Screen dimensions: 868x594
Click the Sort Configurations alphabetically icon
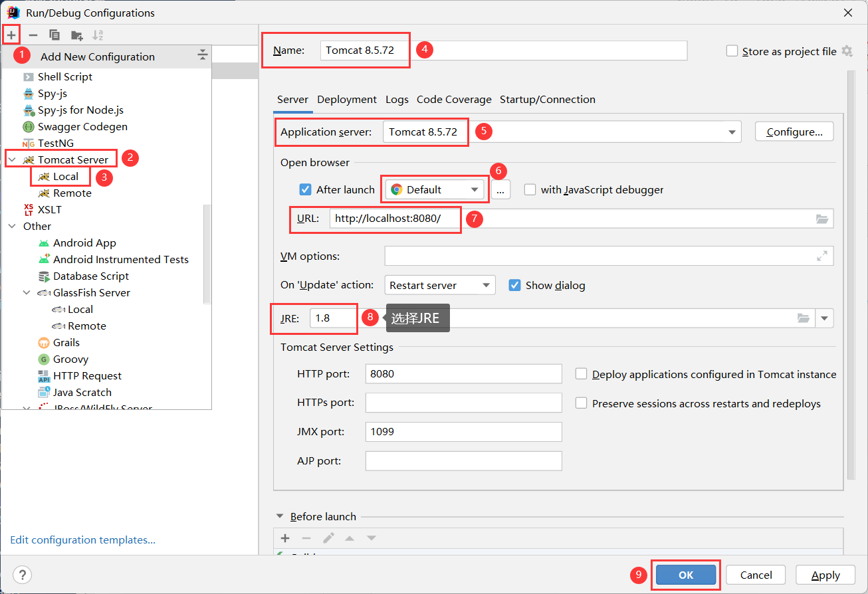click(98, 35)
